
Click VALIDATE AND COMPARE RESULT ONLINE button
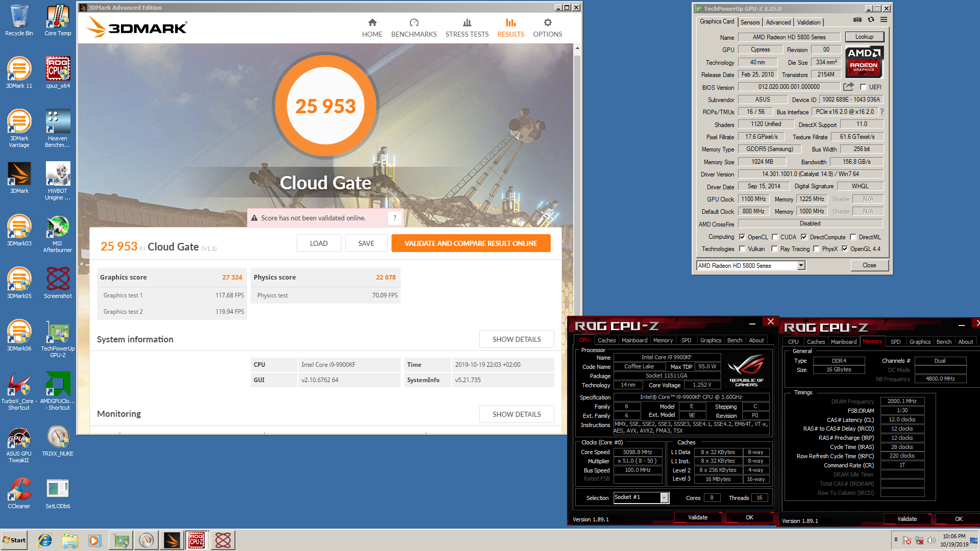click(471, 243)
